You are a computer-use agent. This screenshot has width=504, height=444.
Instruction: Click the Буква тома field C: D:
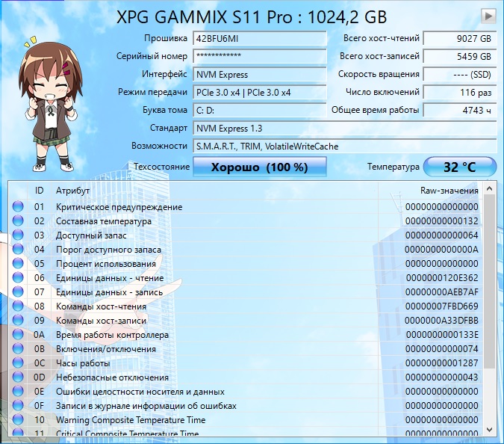[x=260, y=111]
